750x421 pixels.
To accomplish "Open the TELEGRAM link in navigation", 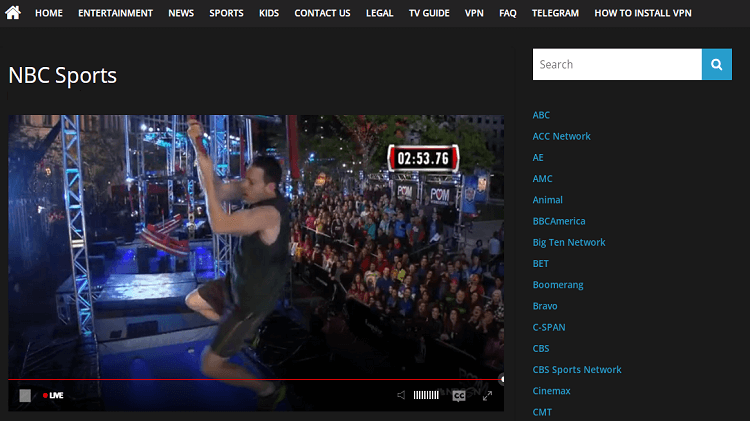I will (555, 13).
